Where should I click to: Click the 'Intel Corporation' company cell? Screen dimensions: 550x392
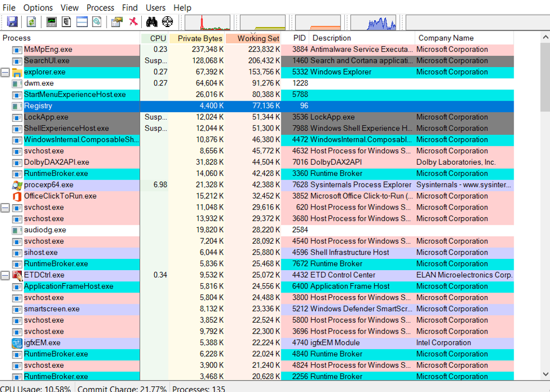tap(443, 343)
